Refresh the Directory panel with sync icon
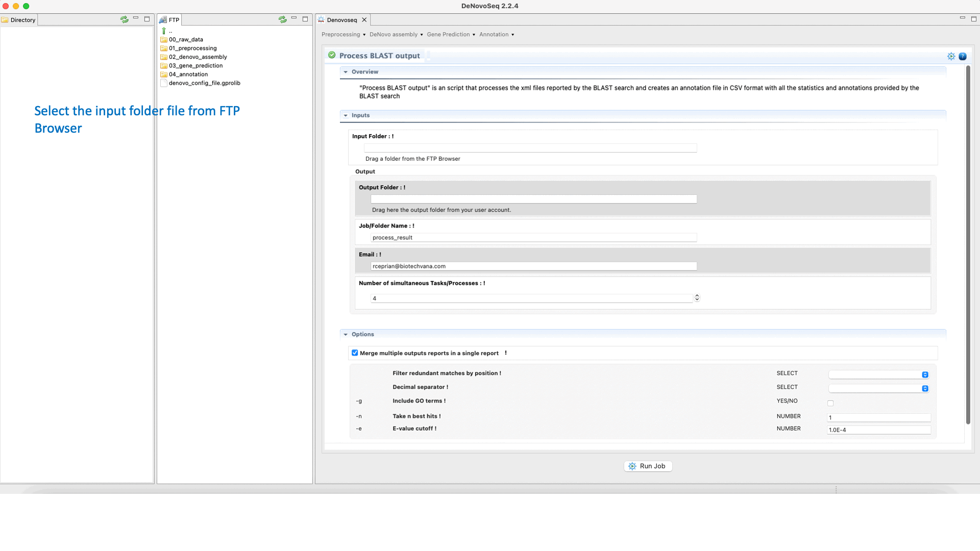The image size is (980, 551). point(124,19)
